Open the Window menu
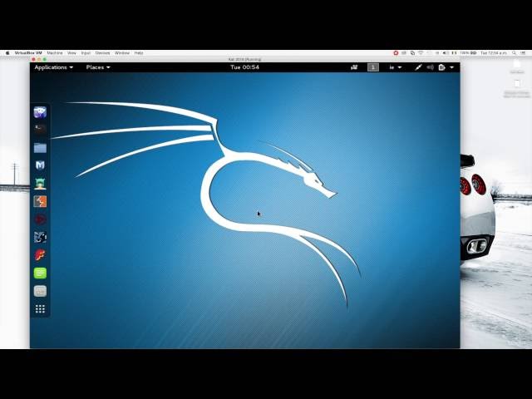 coord(122,53)
